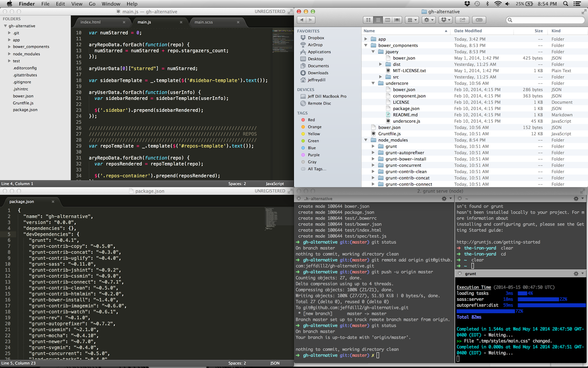Open the File menu
This screenshot has width=588, height=368.
pos(45,4)
